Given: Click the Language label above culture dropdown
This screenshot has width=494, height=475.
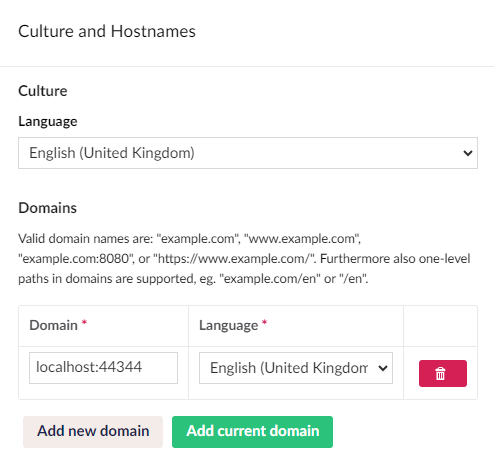Looking at the screenshot, I should pyautogui.click(x=48, y=121).
